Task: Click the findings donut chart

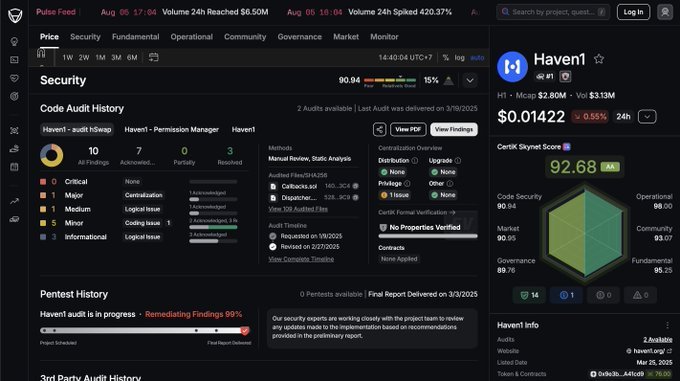Action: pyautogui.click(x=51, y=155)
